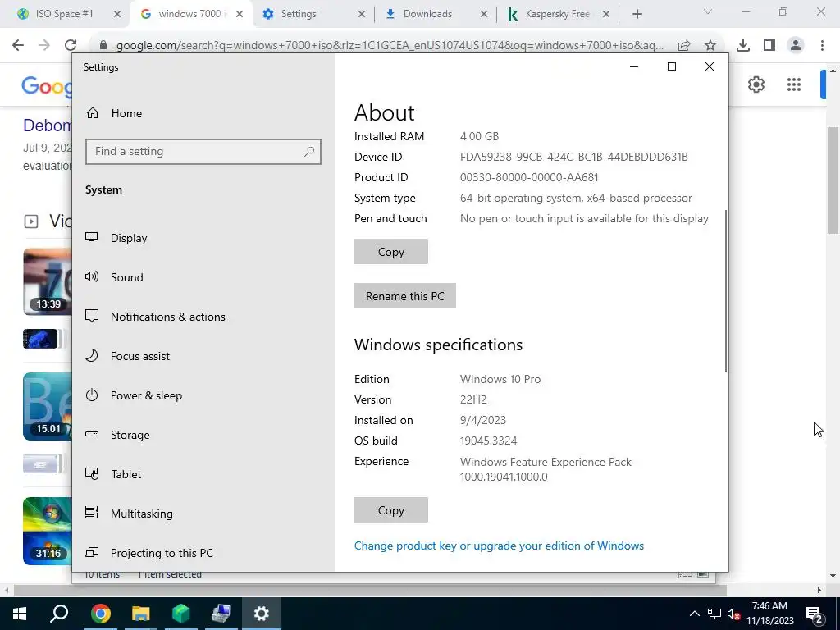Click the horizontal scrollbar right arrow
This screenshot has width=840, height=630.
819,591
